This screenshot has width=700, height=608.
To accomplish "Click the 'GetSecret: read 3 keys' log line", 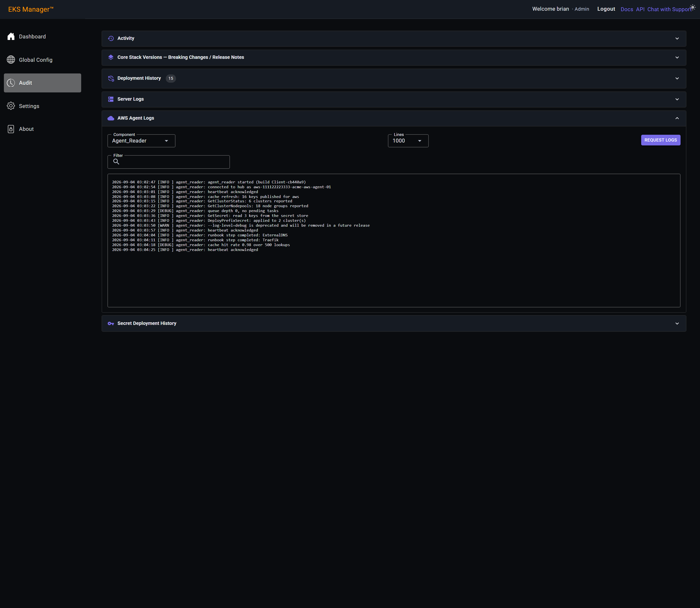I will coord(210,216).
